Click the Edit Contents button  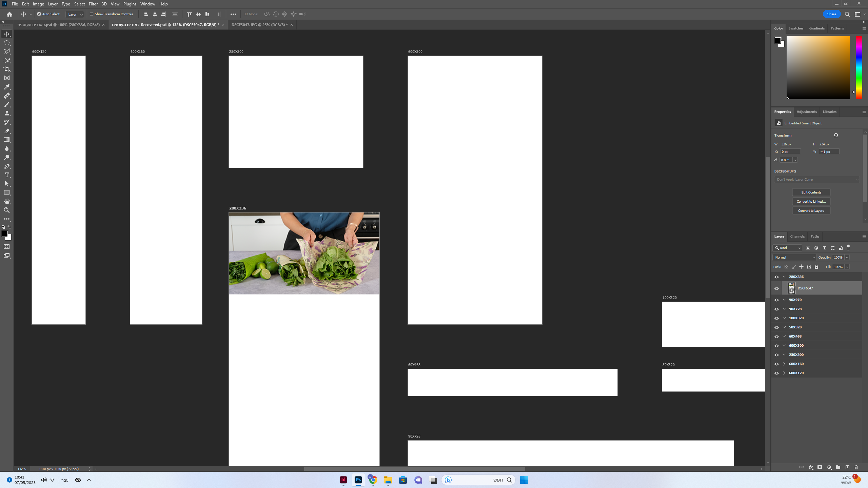click(811, 192)
